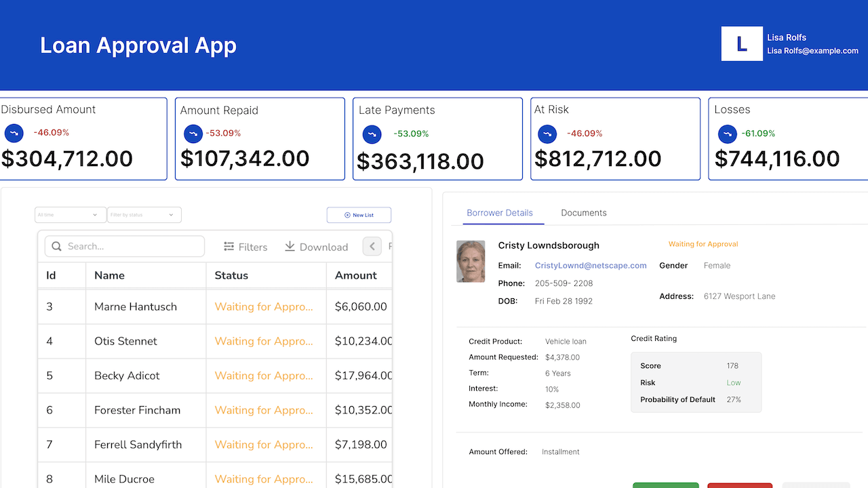Click the Download arrow icon
The height and width of the screenshot is (488, 868).
[290, 247]
